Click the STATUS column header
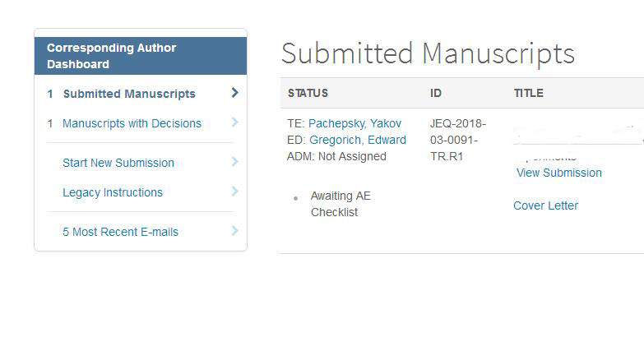644x360 pixels. (308, 93)
